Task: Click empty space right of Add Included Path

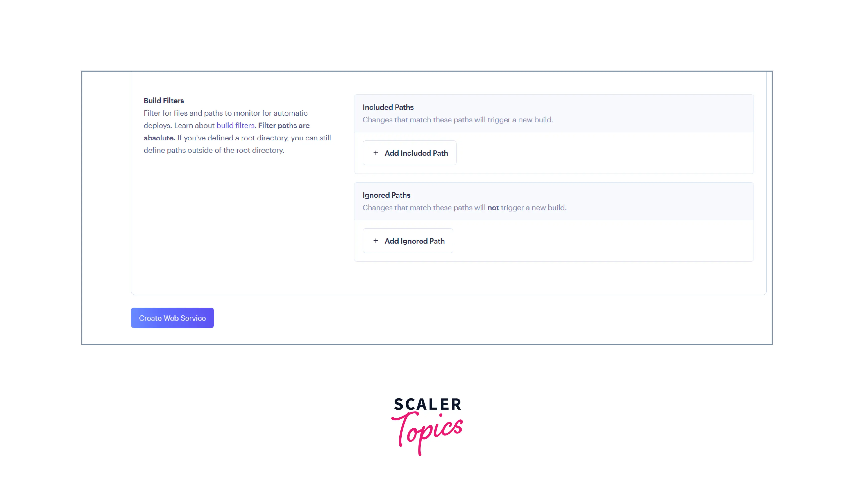Action: tap(605, 153)
